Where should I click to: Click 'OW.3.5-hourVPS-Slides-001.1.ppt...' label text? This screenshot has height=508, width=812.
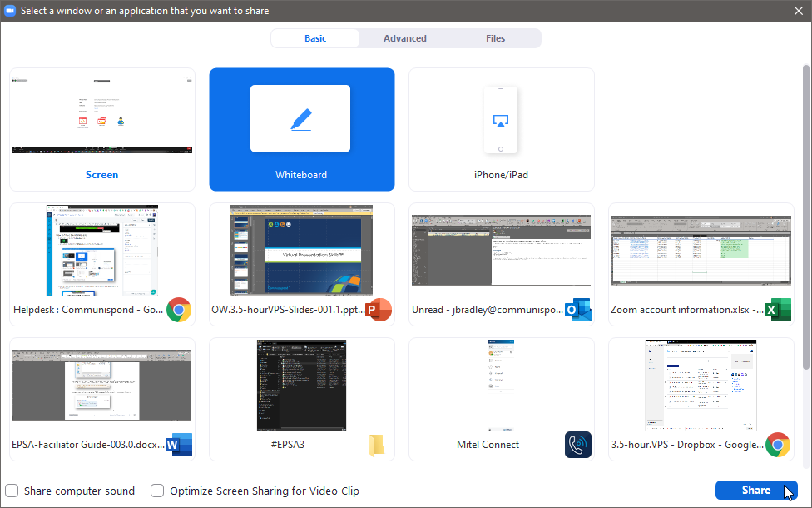pyautogui.click(x=288, y=310)
